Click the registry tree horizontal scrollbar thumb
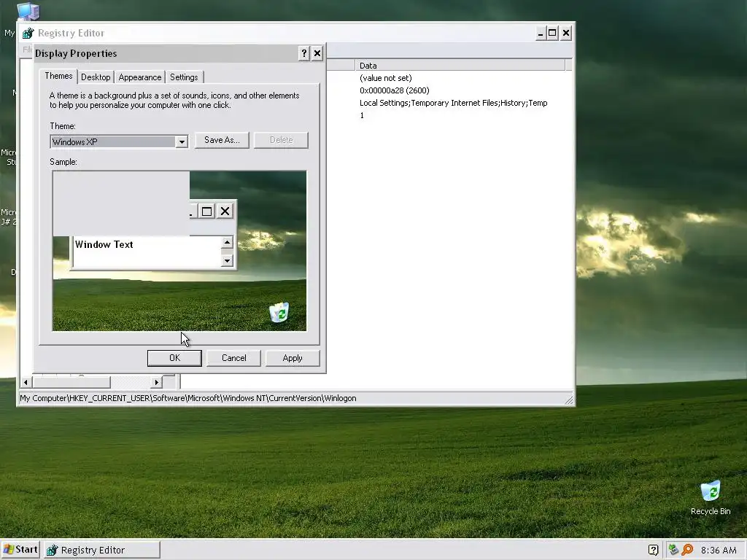 tap(71, 382)
